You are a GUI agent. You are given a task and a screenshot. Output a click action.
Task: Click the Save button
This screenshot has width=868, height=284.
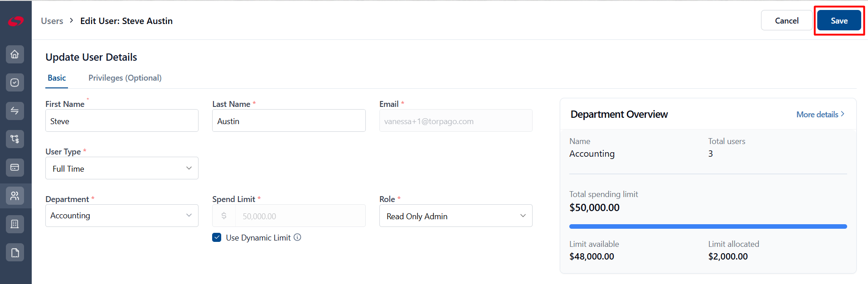pyautogui.click(x=839, y=20)
